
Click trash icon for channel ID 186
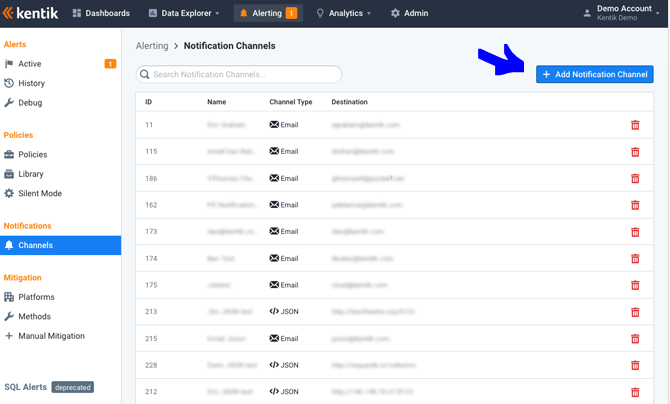(x=635, y=179)
